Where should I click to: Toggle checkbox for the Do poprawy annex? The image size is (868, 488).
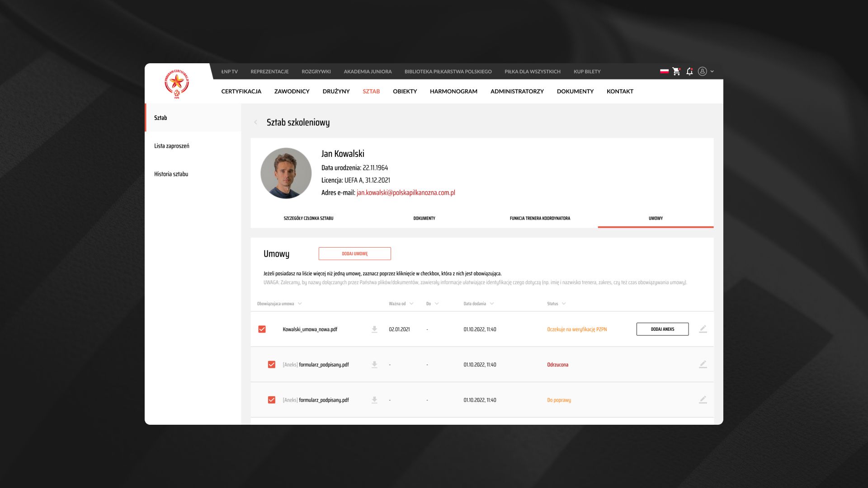272,400
